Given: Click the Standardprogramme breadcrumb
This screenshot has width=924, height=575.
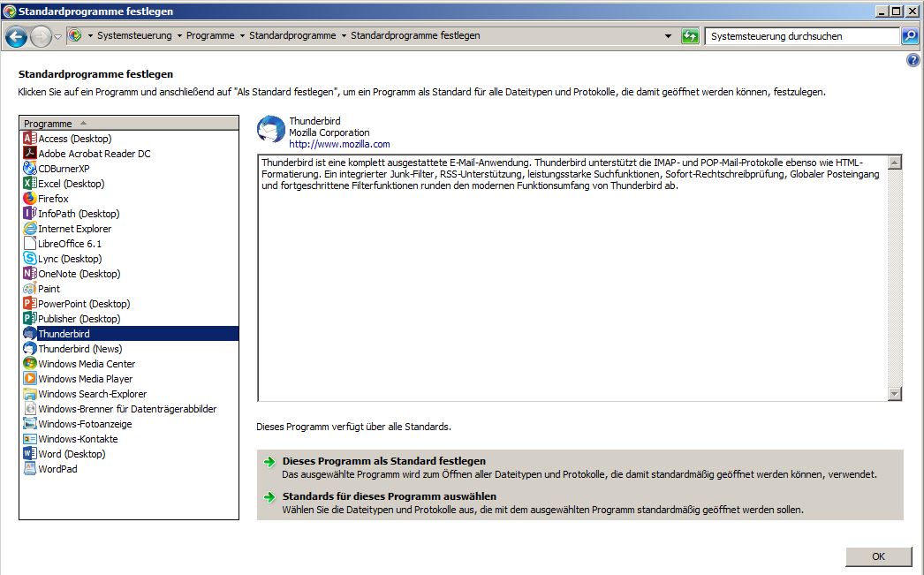Looking at the screenshot, I should pyautogui.click(x=292, y=35).
